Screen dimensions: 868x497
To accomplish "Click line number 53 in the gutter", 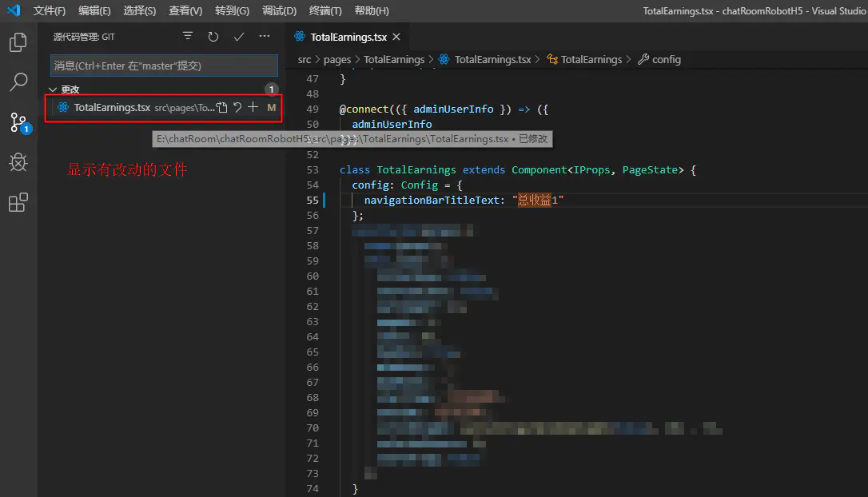I will point(313,169).
